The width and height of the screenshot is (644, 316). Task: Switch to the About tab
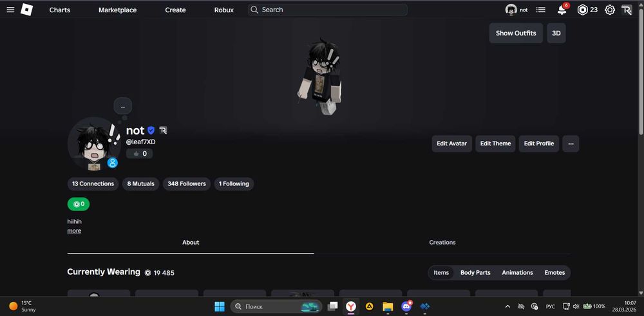[x=191, y=243]
